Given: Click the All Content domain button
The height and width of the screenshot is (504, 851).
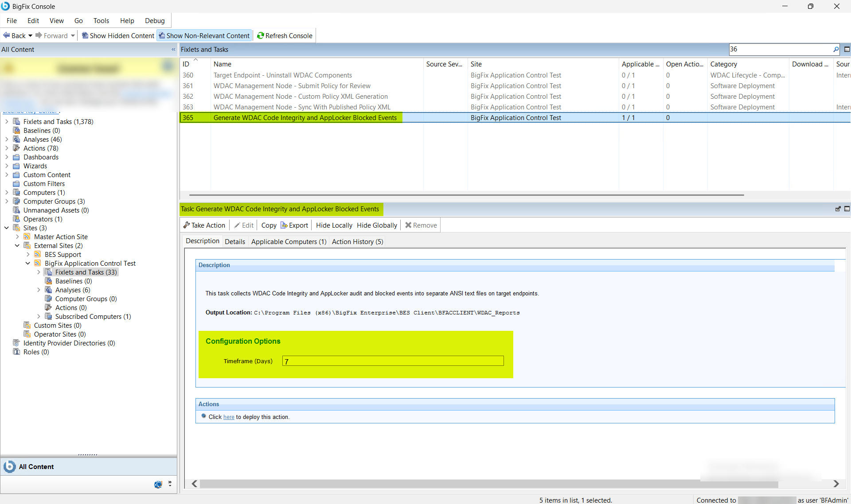Looking at the screenshot, I should click(89, 466).
